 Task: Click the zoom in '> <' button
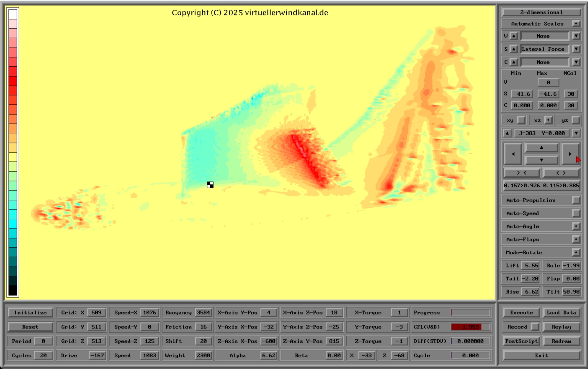click(521, 173)
